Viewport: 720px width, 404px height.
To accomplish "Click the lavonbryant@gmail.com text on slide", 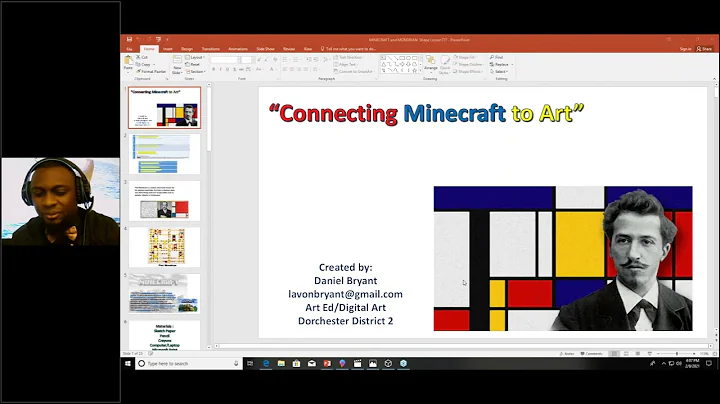I will point(345,294).
